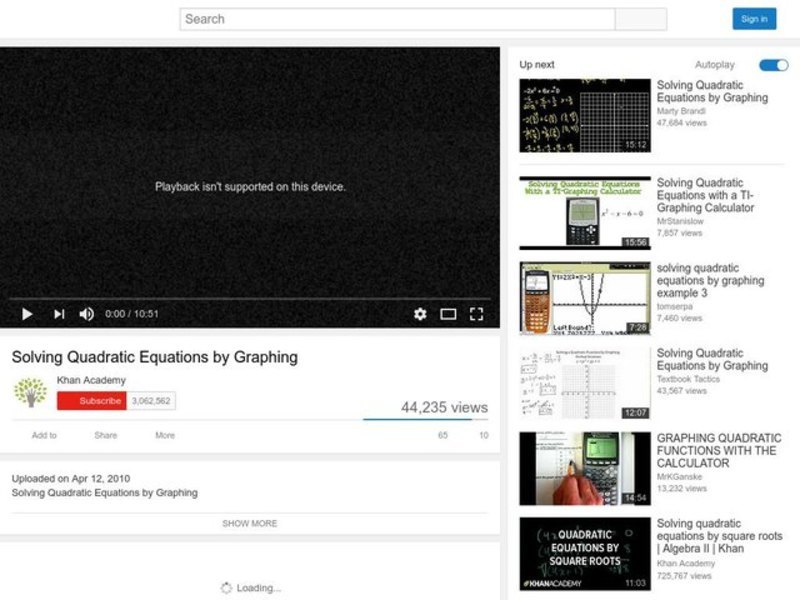Screen dimensions: 800x600
Task: Click the Marty Brandl channel name
Action: pos(681,111)
